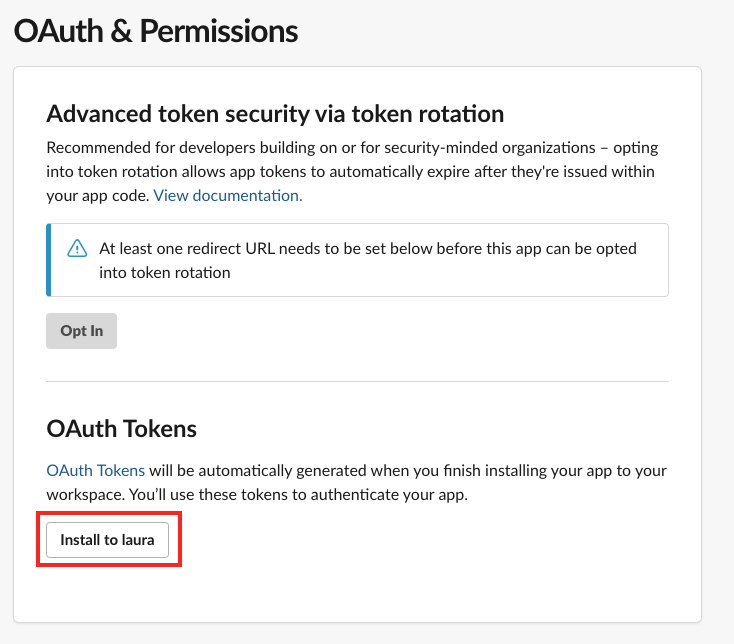The height and width of the screenshot is (644, 734).
Task: Click the horizontal divider above OAuth Tokens
Action: 357,381
